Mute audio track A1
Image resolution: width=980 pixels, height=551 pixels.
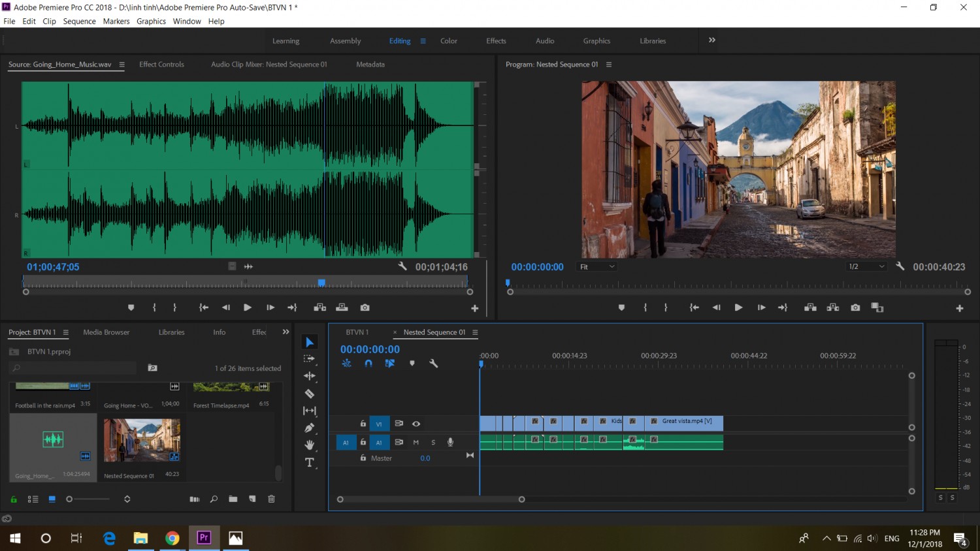tap(416, 442)
